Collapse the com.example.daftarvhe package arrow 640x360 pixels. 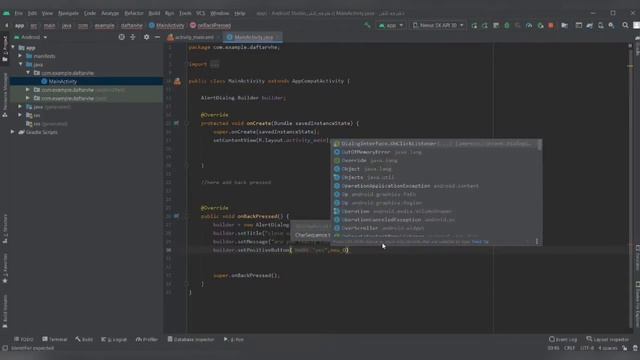click(x=28, y=73)
